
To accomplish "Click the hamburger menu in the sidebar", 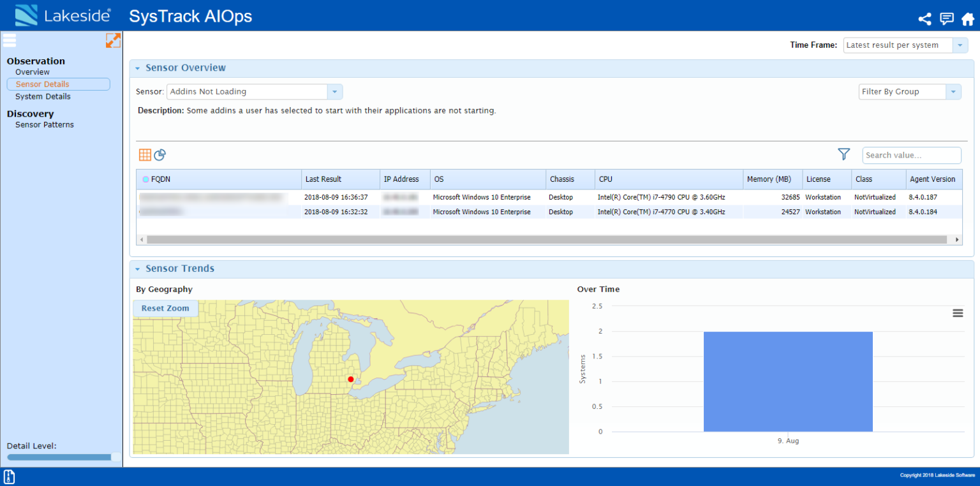I will pos(10,40).
